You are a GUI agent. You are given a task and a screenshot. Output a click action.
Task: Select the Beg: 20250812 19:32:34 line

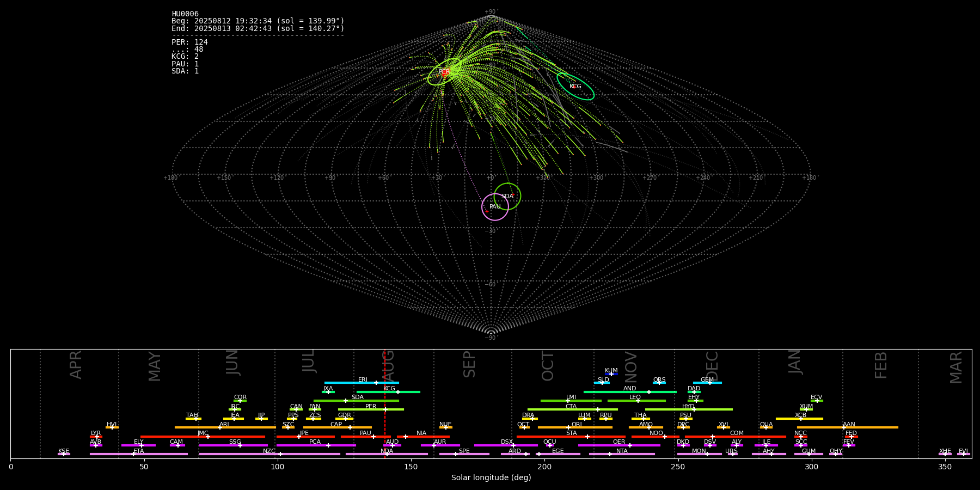(258, 21)
